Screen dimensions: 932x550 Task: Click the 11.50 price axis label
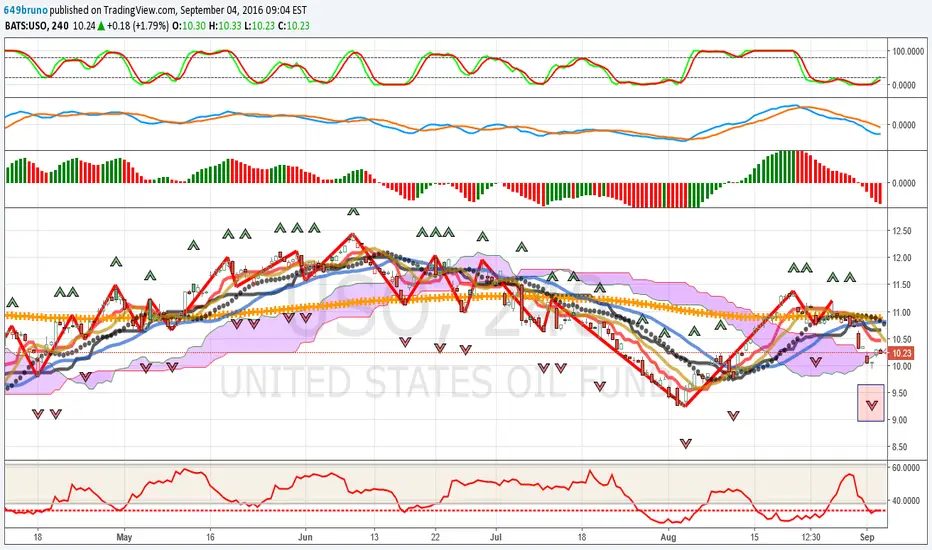point(902,285)
